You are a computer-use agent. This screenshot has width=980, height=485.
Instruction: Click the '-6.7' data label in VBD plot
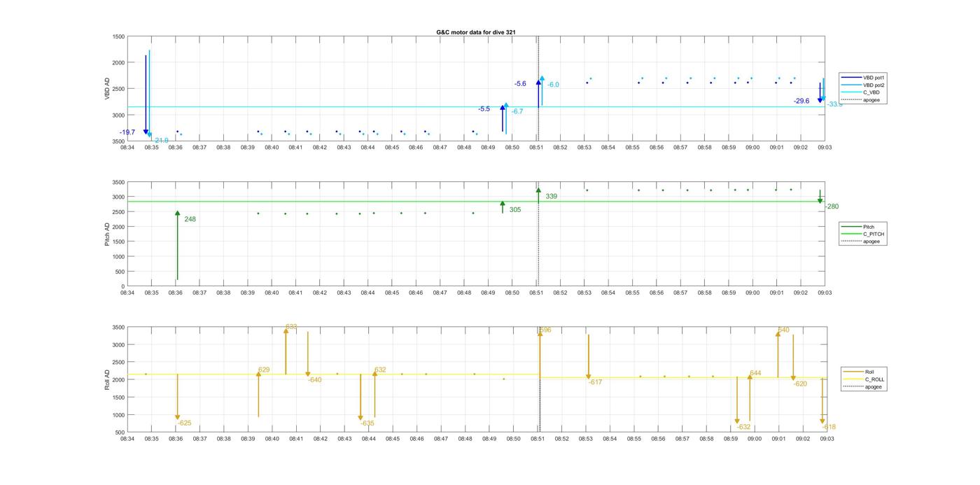[x=517, y=112]
